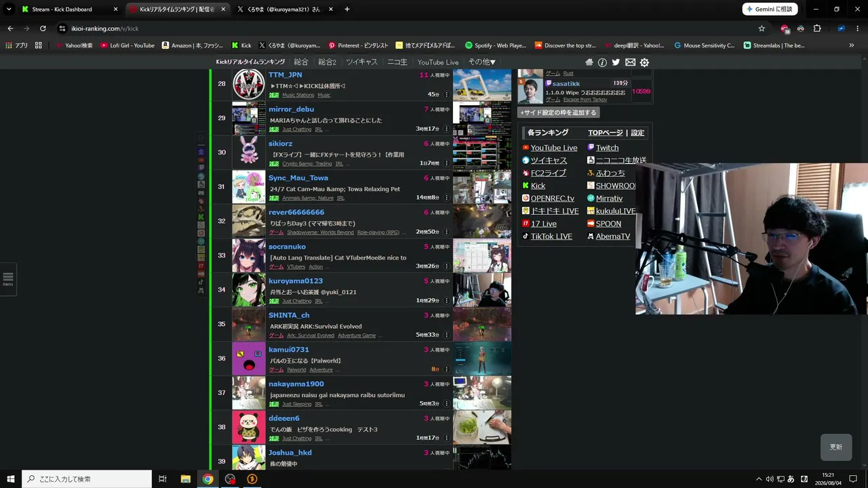Open the Twitch ranking link
Image resolution: width=868 pixels, height=488 pixels.
607,148
